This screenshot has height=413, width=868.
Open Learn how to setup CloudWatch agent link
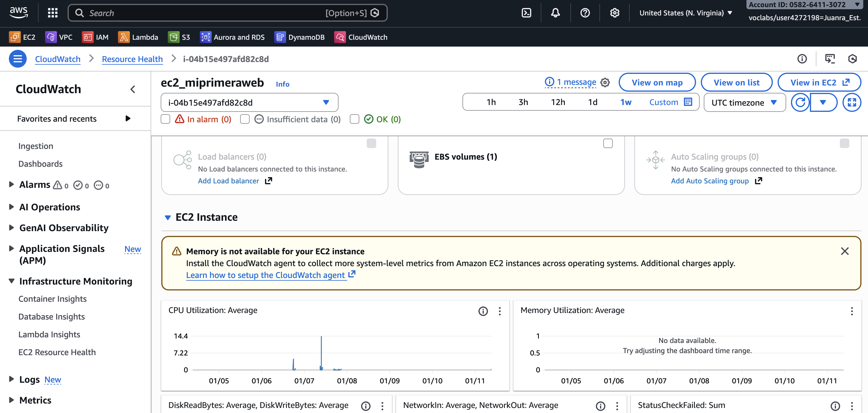pyautogui.click(x=266, y=275)
